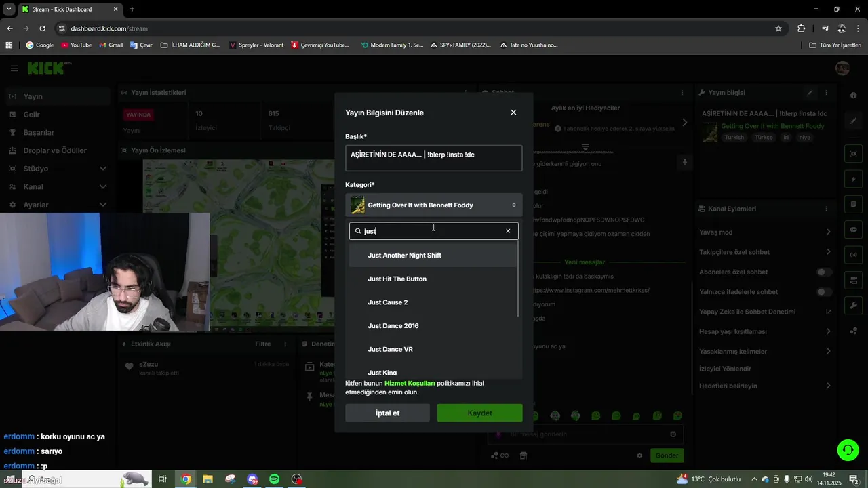The width and height of the screenshot is (868, 488).
Task: Select Just Dance VR category
Action: [x=433, y=349]
